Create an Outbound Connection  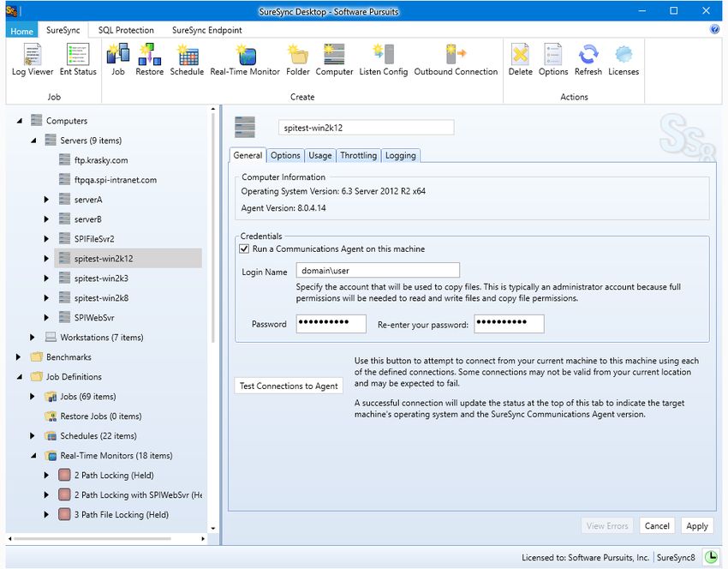click(x=456, y=59)
